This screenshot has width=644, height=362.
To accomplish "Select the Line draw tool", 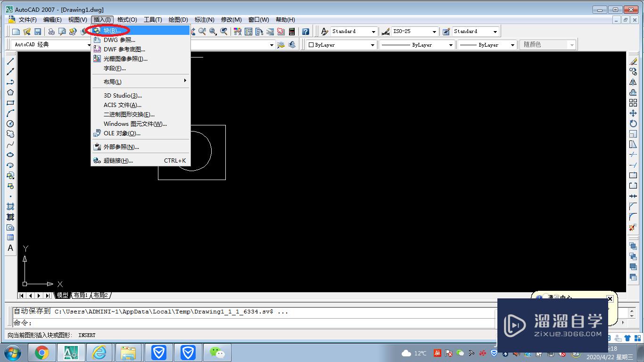I will coord(10,61).
